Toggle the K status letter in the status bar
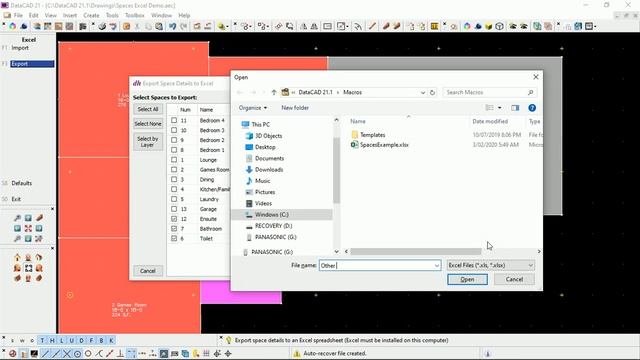This screenshot has width=640, height=360. (x=111, y=340)
